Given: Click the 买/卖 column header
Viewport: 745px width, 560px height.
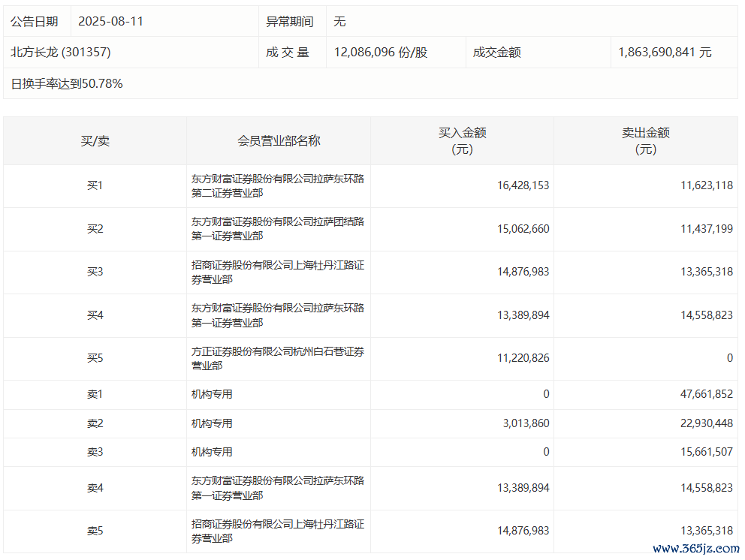Looking at the screenshot, I should coord(95,141).
